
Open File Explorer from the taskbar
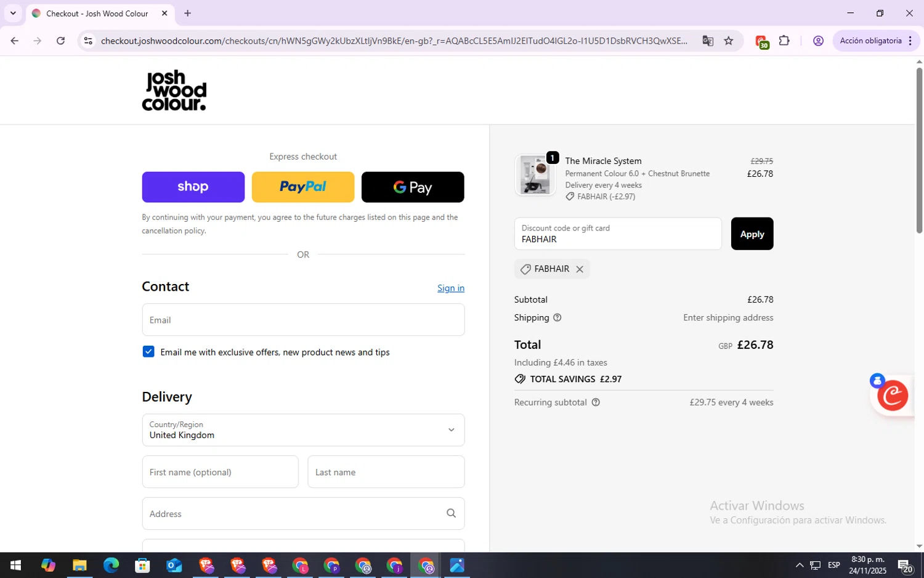point(79,565)
